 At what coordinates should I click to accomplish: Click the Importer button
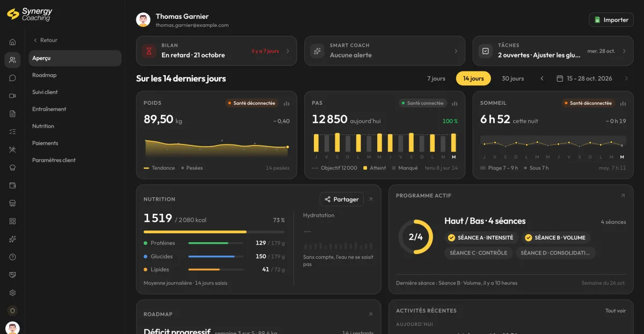point(611,20)
